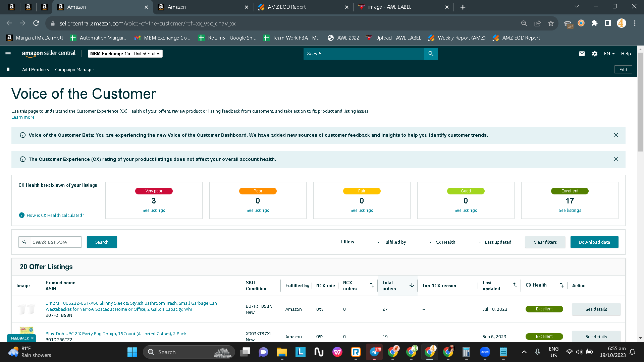This screenshot has width=644, height=362.
Task: Click the amazon seller central logo
Action: (49, 54)
